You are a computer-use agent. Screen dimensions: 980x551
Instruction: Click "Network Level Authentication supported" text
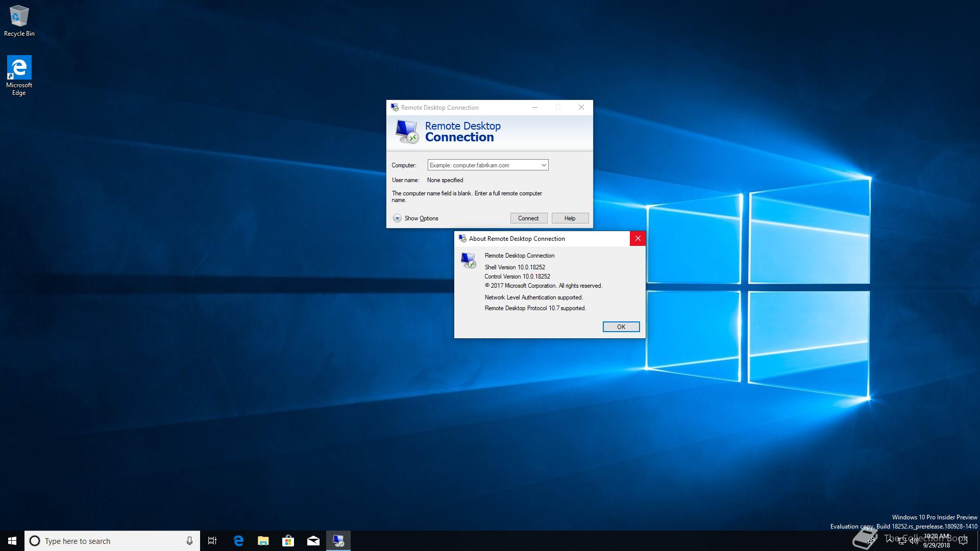[533, 297]
